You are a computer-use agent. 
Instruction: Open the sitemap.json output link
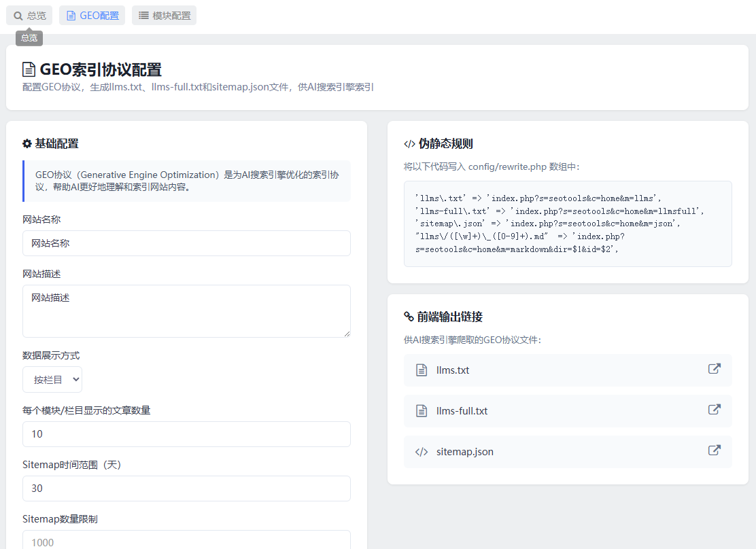[568, 452]
